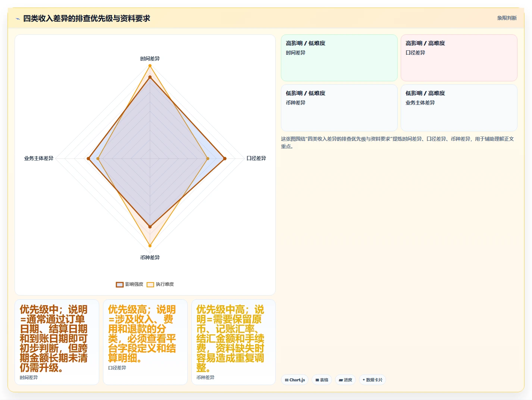The height and width of the screenshot is (400, 532).
Task: Open the 高影响 / 高难度 quadrant card
Action: [x=459, y=58]
